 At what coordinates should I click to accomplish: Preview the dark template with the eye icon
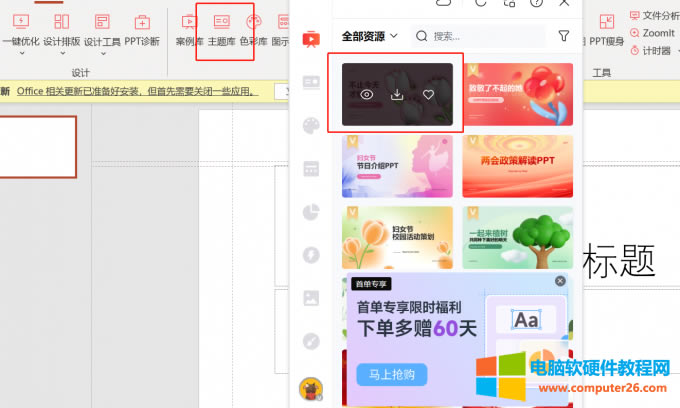pos(367,95)
